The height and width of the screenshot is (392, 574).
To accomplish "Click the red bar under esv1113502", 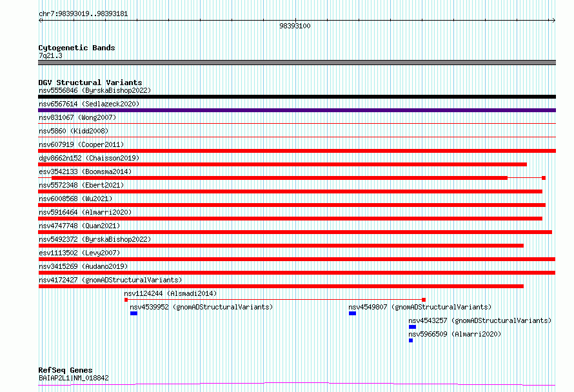I will (x=297, y=259).
